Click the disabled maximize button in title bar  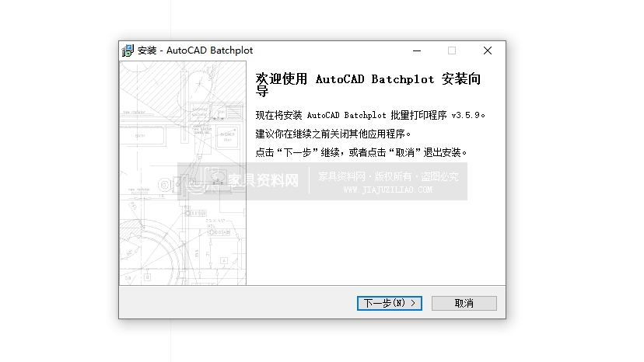[x=452, y=50]
